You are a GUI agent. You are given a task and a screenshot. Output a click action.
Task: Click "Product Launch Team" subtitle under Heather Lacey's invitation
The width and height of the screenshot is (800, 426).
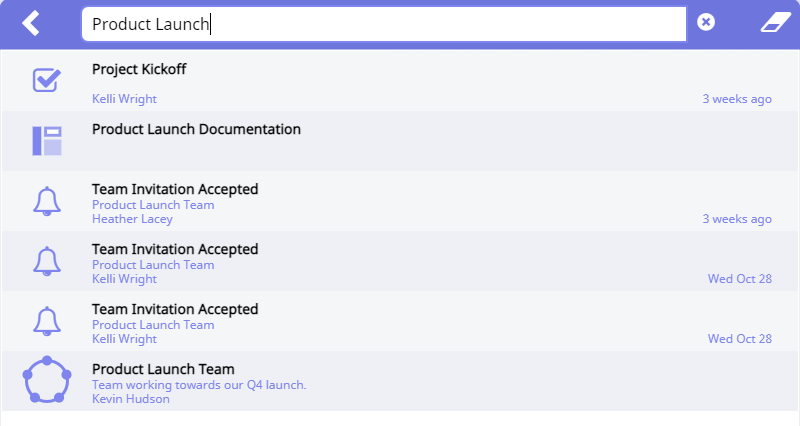(153, 205)
